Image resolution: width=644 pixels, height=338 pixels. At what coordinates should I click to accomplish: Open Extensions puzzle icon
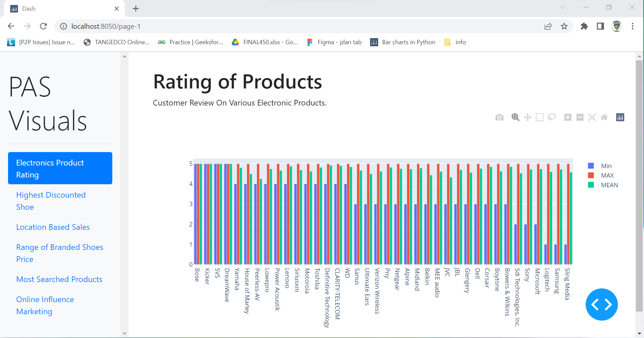(x=584, y=26)
